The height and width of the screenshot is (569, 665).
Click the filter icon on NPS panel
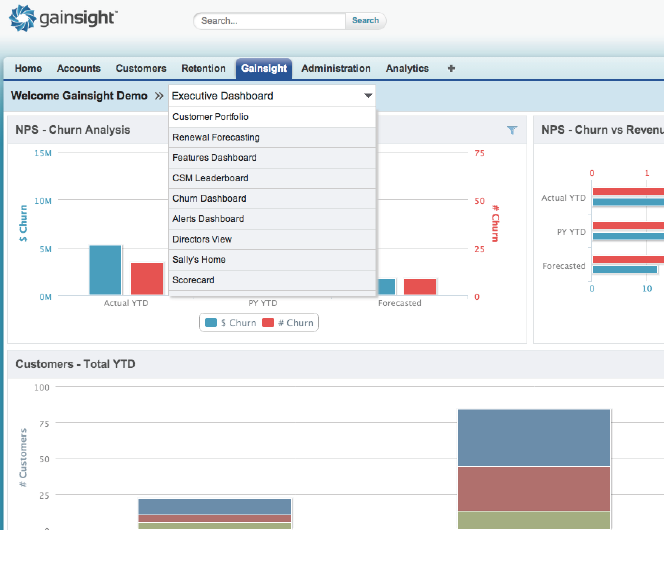512,130
